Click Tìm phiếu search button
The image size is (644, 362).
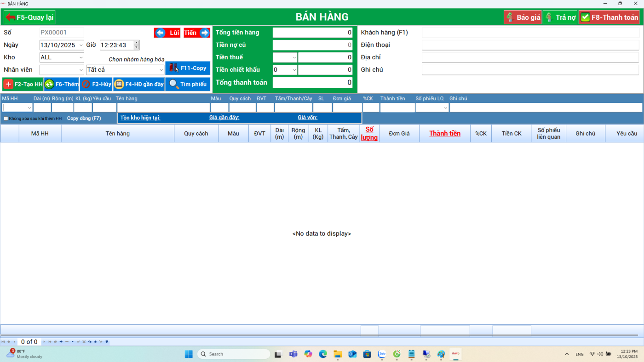(188, 84)
